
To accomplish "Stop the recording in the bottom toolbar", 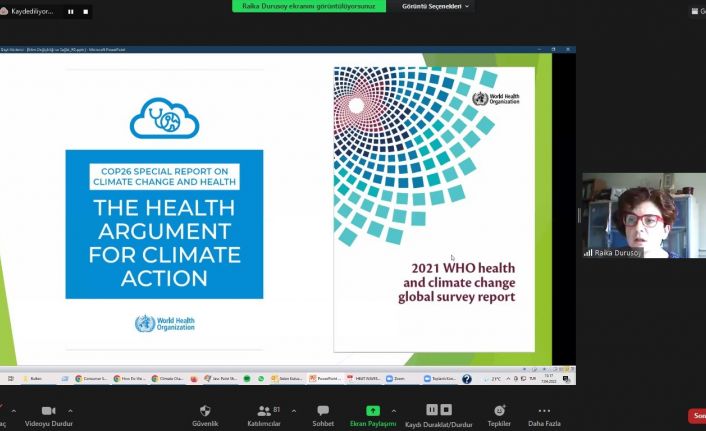I will [x=446, y=410].
